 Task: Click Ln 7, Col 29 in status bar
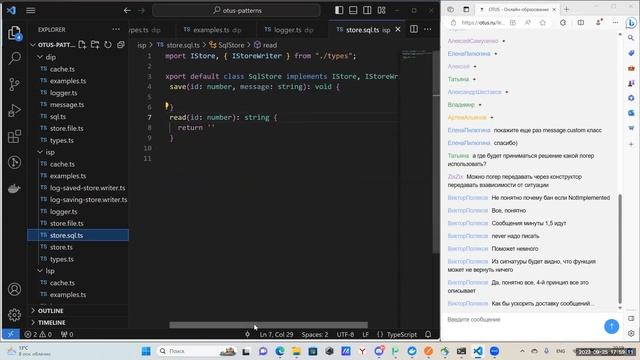click(x=276, y=334)
